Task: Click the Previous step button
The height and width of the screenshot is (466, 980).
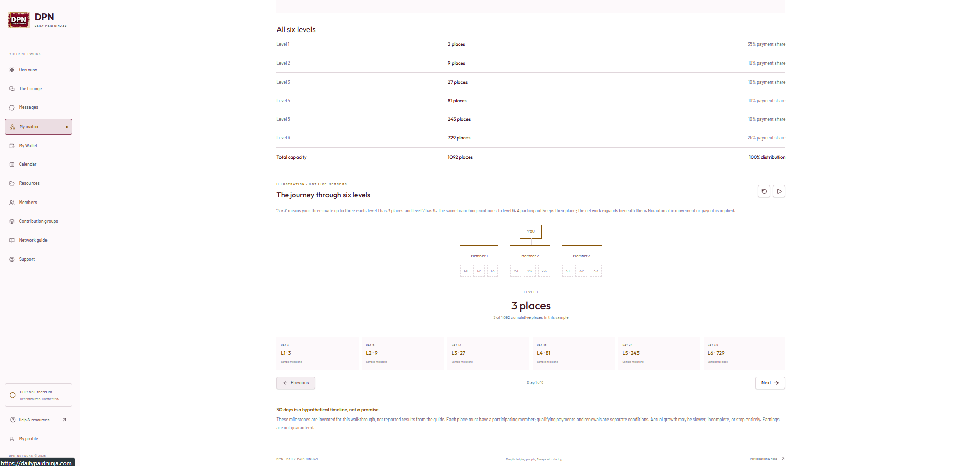Action: [295, 383]
